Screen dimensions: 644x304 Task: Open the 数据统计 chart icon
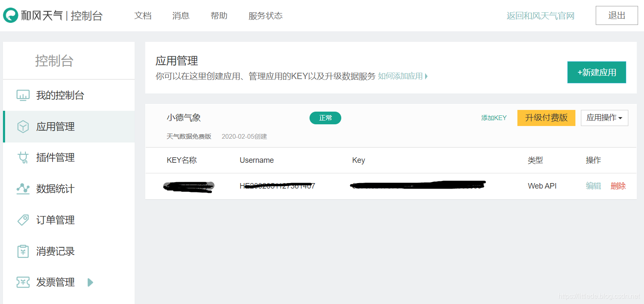pos(23,189)
